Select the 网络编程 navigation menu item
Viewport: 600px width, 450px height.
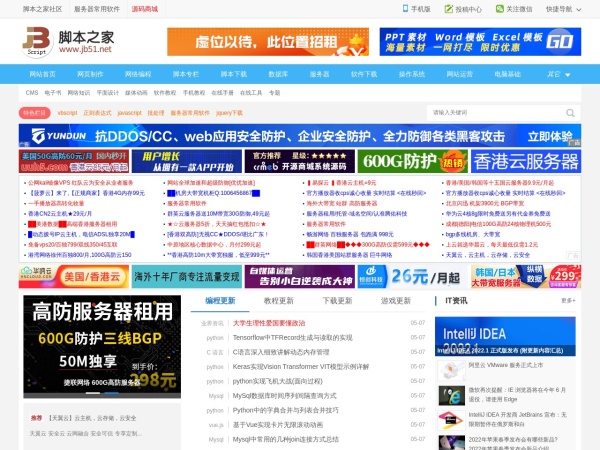point(138,74)
